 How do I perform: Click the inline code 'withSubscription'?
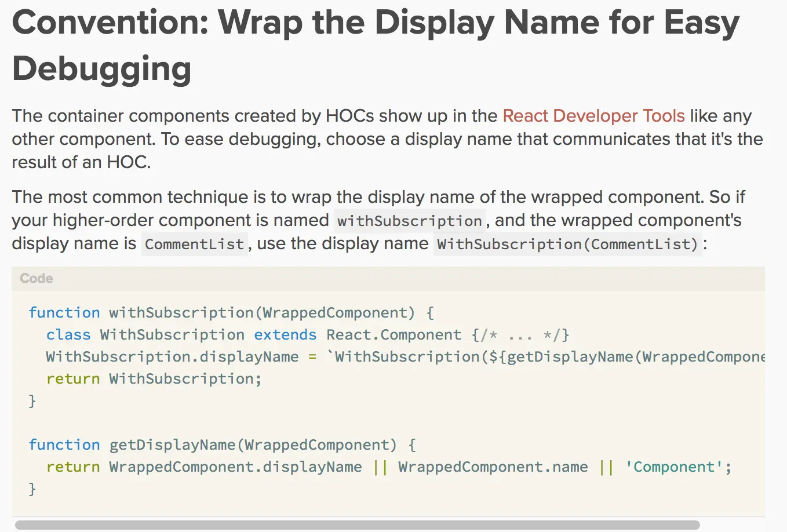[x=410, y=221]
